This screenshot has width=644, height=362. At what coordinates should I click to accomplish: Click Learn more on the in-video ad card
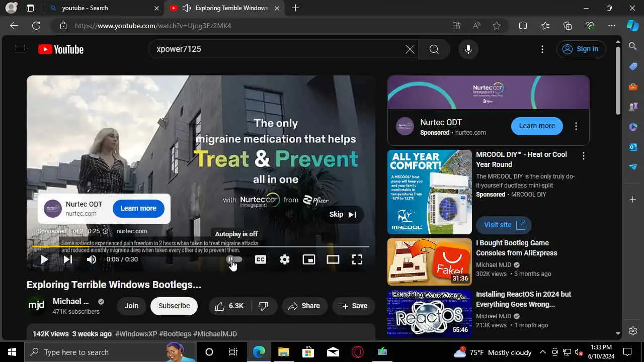tap(138, 208)
